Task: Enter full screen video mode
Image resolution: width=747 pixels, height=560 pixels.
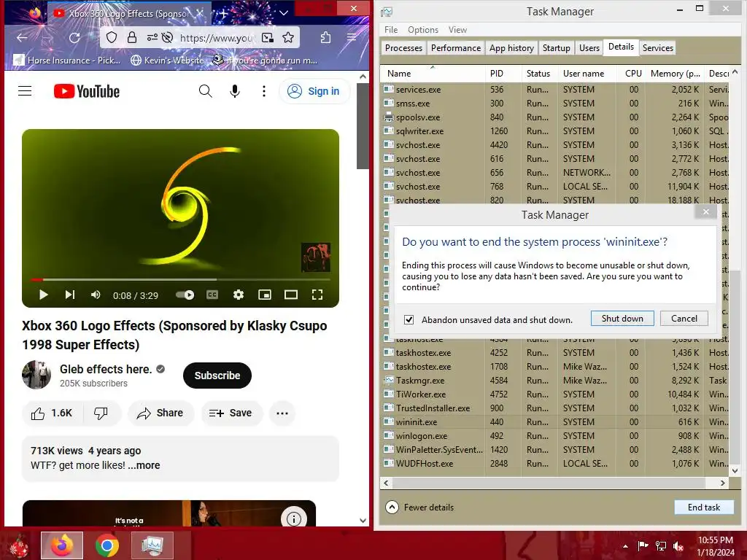Action: pos(317,295)
